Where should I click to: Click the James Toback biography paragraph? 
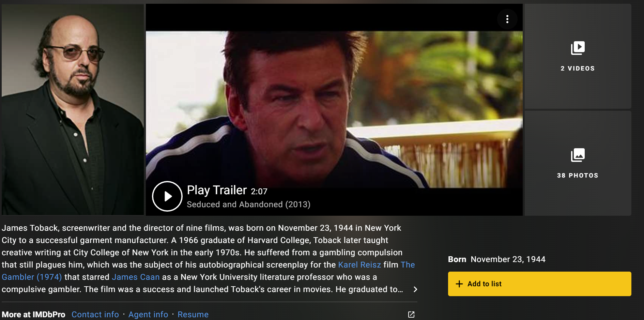[x=208, y=259]
